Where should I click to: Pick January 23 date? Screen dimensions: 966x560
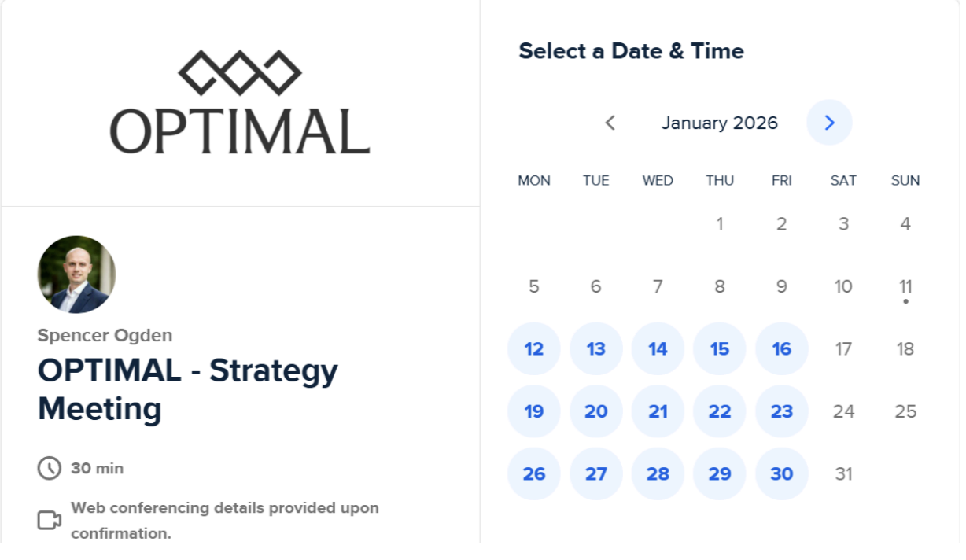(782, 411)
